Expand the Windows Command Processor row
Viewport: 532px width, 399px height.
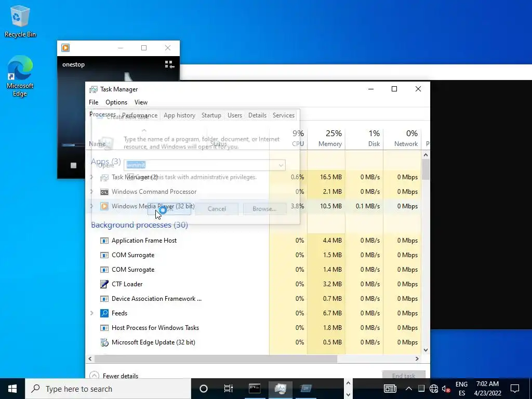(x=91, y=192)
